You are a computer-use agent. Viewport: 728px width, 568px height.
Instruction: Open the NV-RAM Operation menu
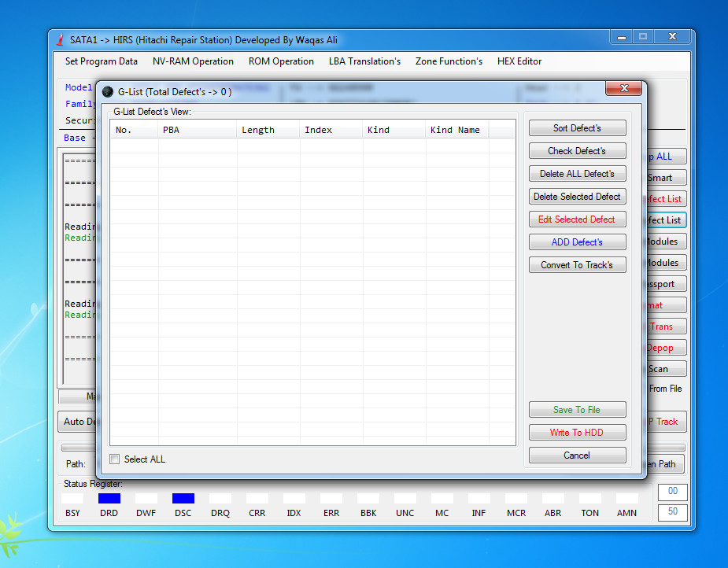[193, 61]
